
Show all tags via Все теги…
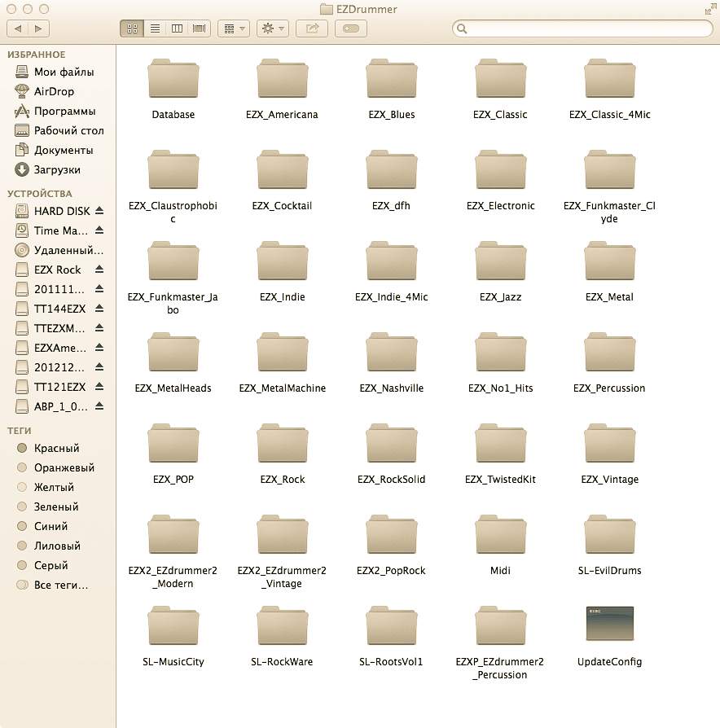click(x=60, y=585)
